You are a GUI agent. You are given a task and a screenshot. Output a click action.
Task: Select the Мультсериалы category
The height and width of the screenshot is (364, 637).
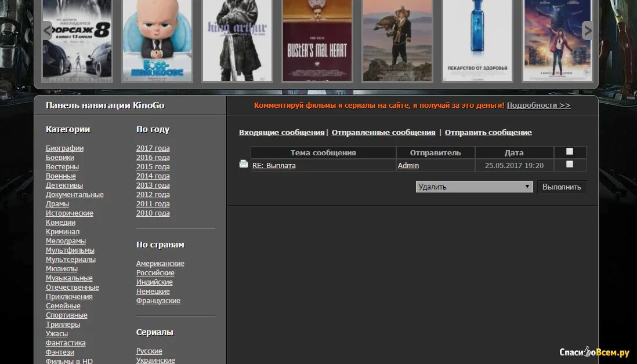[x=71, y=260]
